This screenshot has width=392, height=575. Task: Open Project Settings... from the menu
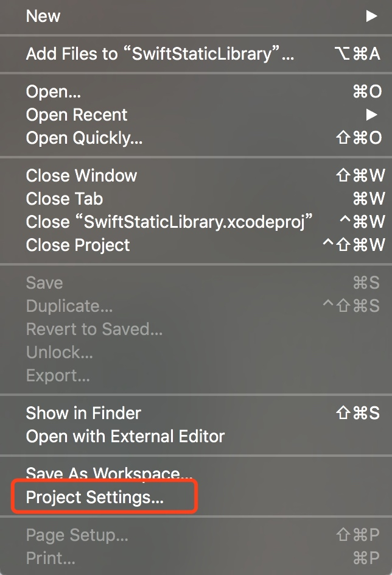point(95,497)
